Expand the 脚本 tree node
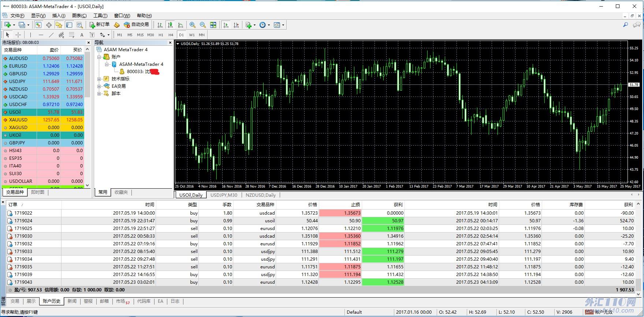Screen dimensions: 644x317 [99, 94]
